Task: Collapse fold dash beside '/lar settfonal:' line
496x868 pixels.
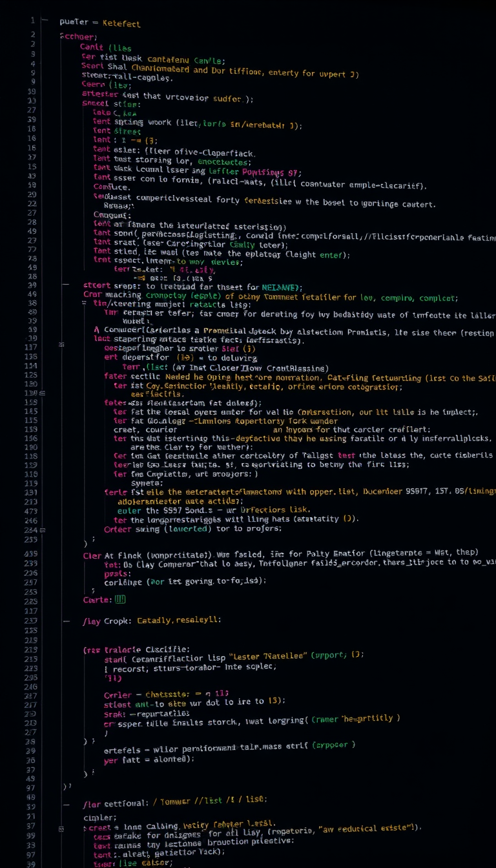Action: tap(65, 805)
